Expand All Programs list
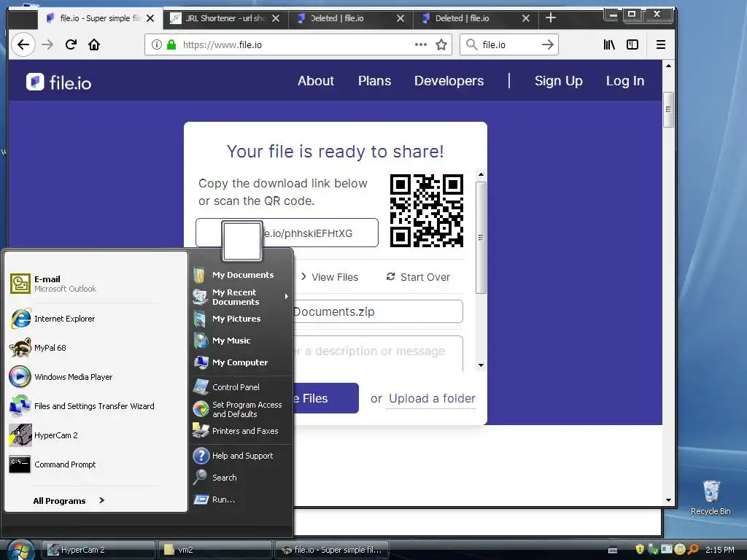The image size is (747, 560). 69,500
